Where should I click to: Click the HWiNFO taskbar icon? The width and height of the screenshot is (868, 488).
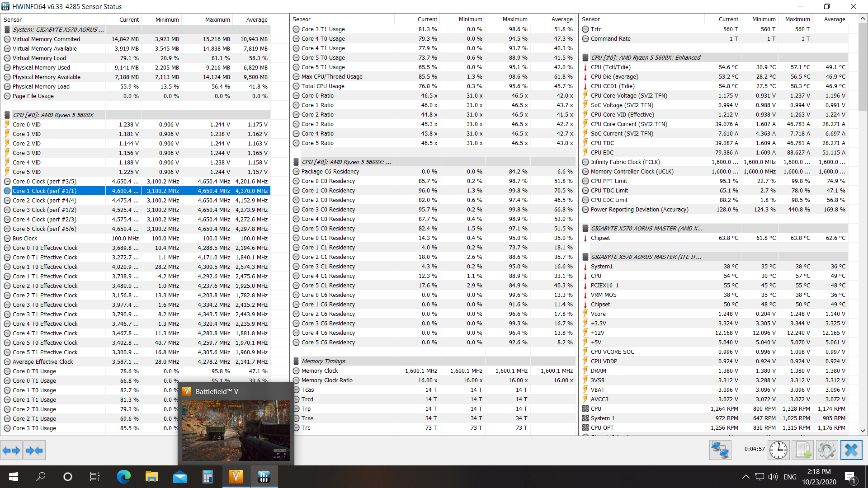point(264,477)
